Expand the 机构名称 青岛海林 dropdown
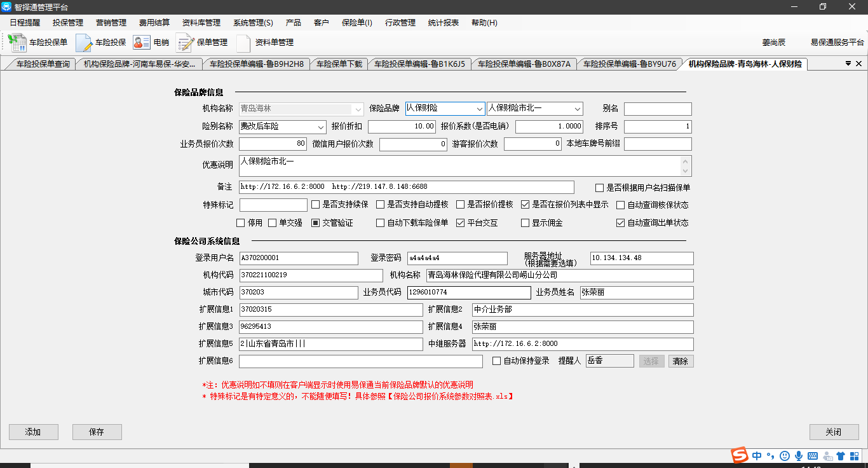Viewport: 868px width, 468px height. (x=358, y=109)
